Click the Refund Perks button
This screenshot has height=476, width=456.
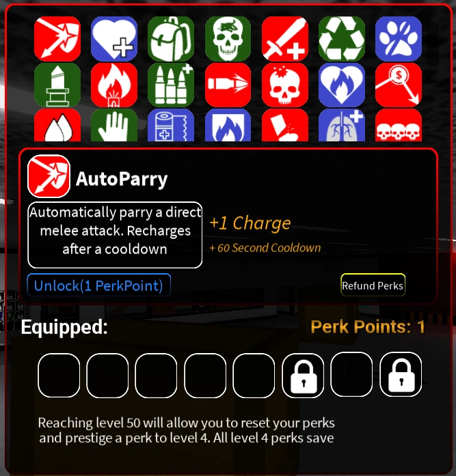pyautogui.click(x=373, y=285)
